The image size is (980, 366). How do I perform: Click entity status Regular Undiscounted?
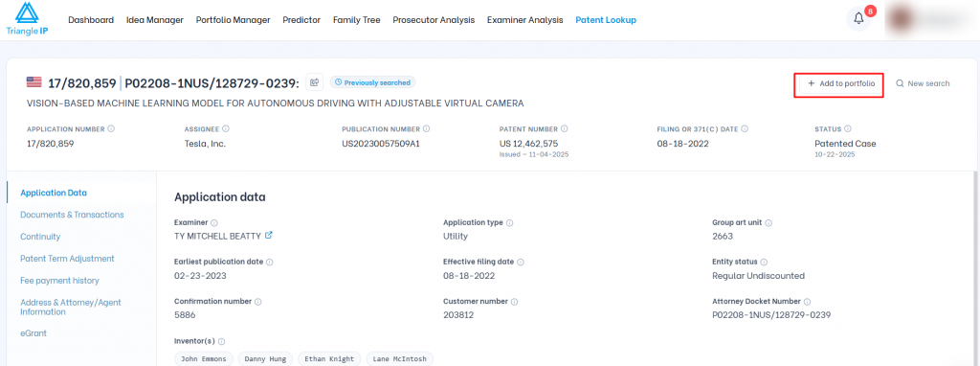coord(758,275)
